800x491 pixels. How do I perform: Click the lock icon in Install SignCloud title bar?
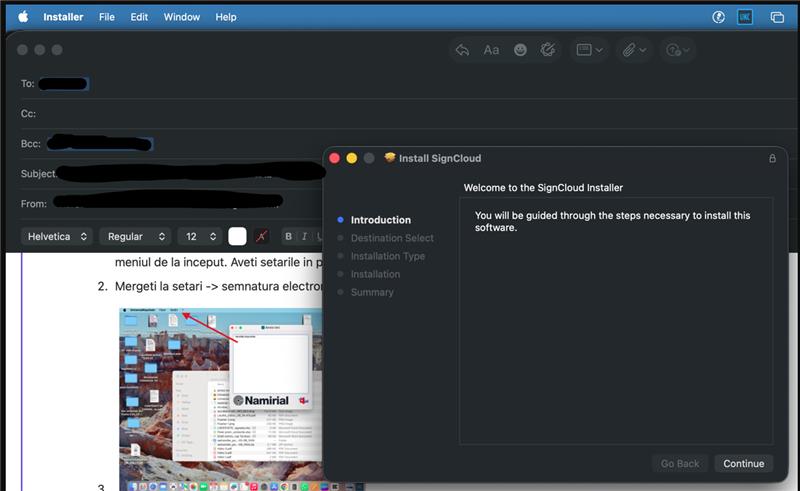coord(772,158)
